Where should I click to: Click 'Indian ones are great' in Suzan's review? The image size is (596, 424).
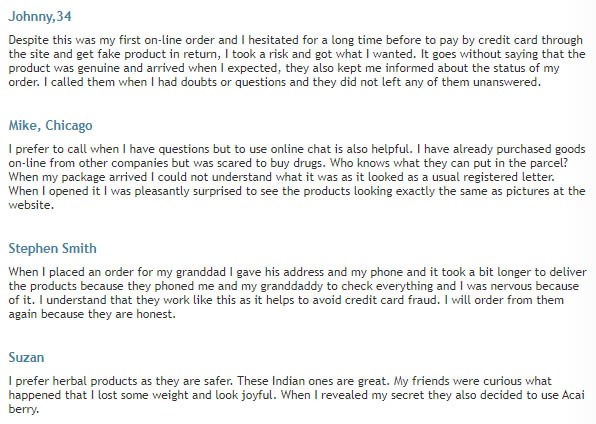coord(330,381)
